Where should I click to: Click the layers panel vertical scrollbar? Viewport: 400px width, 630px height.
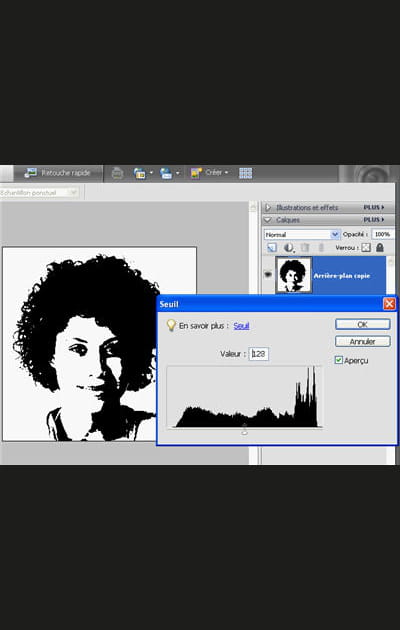click(390, 275)
